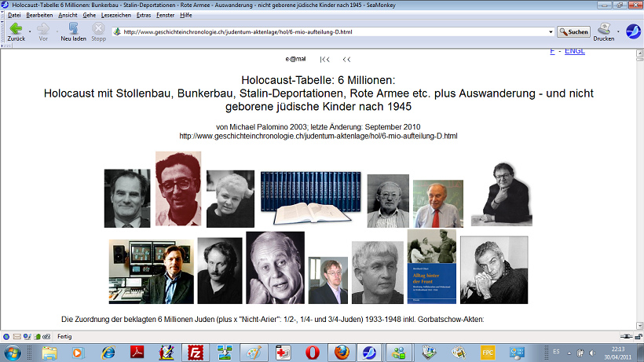Click portrait of man at video editing desk
This screenshot has width=644, height=362.
(x=151, y=272)
